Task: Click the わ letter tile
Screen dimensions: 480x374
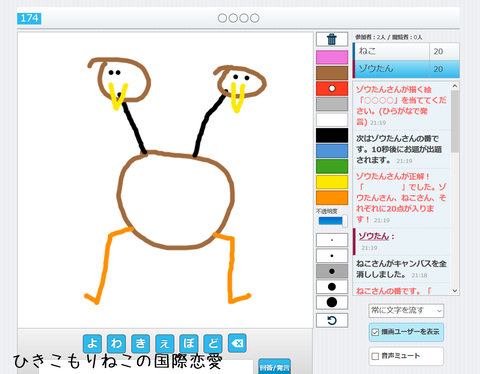Action: (x=116, y=343)
